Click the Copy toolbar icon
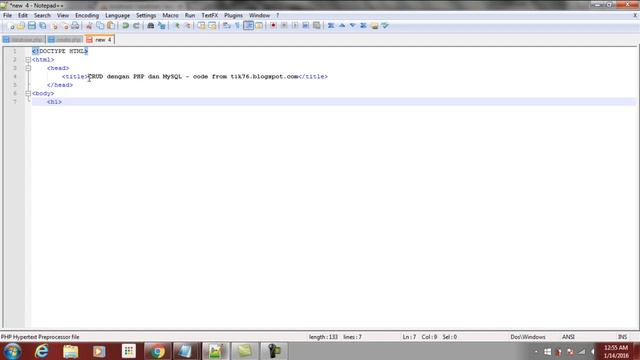Screen dimensions: 640x360 click(x=100, y=26)
